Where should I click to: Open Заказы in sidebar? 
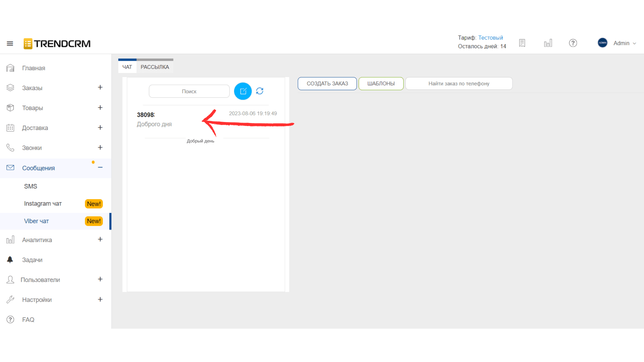(x=32, y=88)
